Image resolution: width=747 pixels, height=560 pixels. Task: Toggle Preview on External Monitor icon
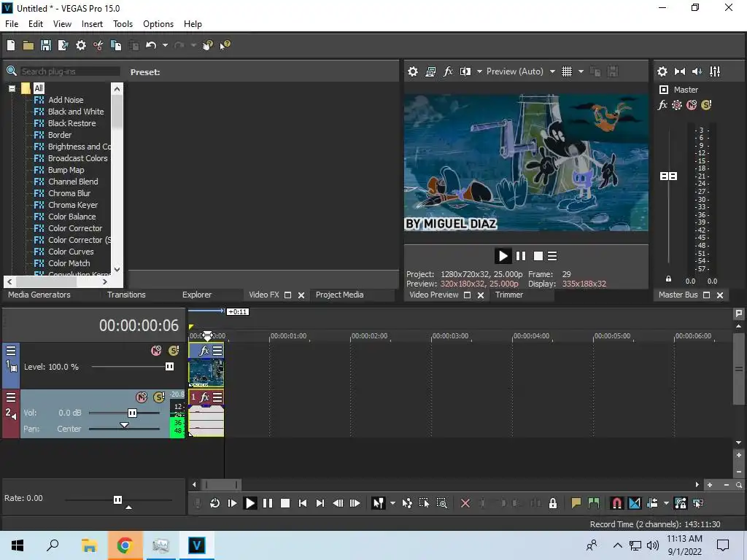tap(430, 71)
